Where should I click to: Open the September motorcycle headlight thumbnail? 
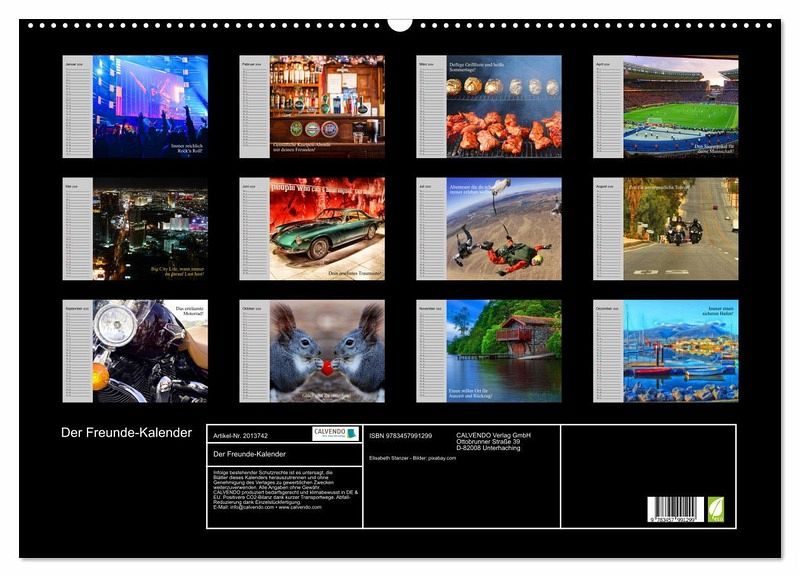150,351
